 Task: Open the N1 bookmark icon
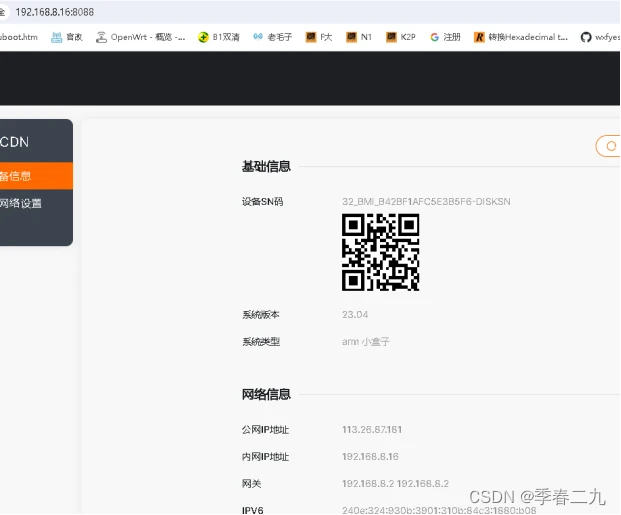click(x=351, y=37)
